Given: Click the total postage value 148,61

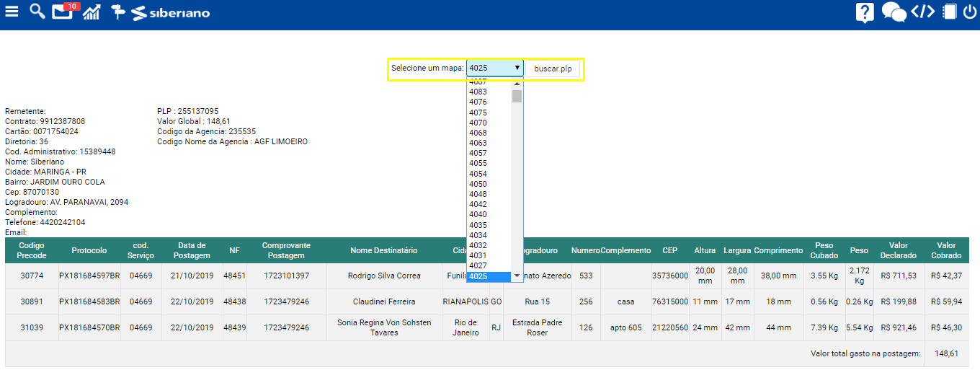Looking at the screenshot, I should pyautogui.click(x=946, y=353).
